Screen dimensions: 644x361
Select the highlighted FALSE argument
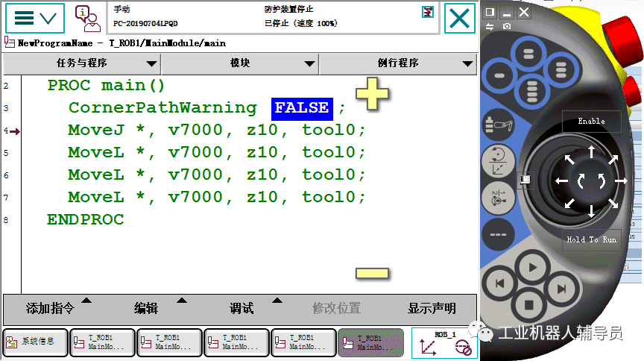point(302,109)
